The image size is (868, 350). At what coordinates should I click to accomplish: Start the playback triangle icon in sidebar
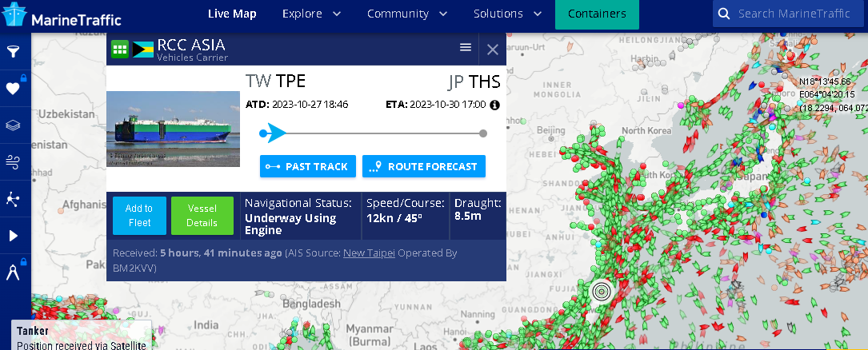click(x=13, y=236)
